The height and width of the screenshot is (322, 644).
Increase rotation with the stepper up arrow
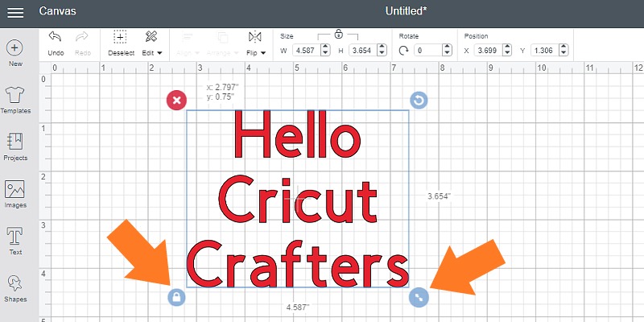pyautogui.click(x=448, y=47)
